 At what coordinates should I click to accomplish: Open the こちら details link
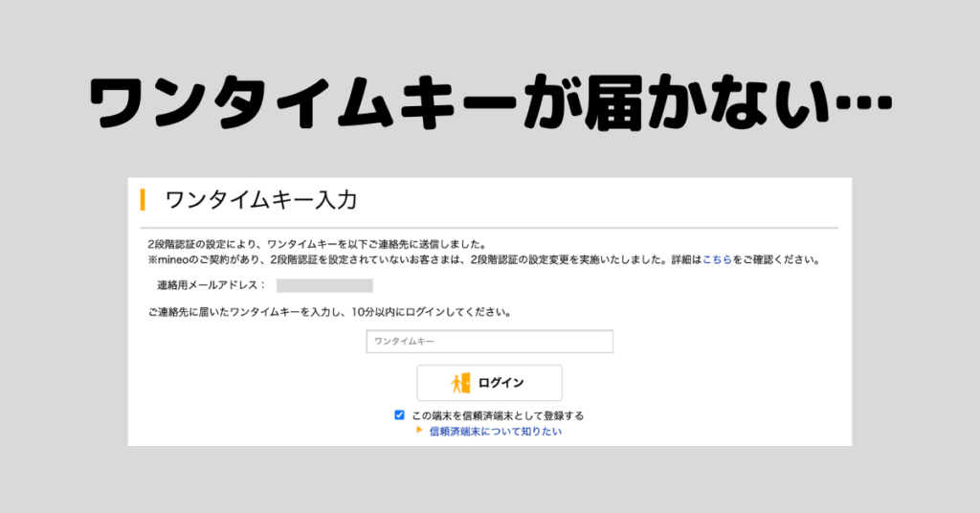pyautogui.click(x=717, y=259)
